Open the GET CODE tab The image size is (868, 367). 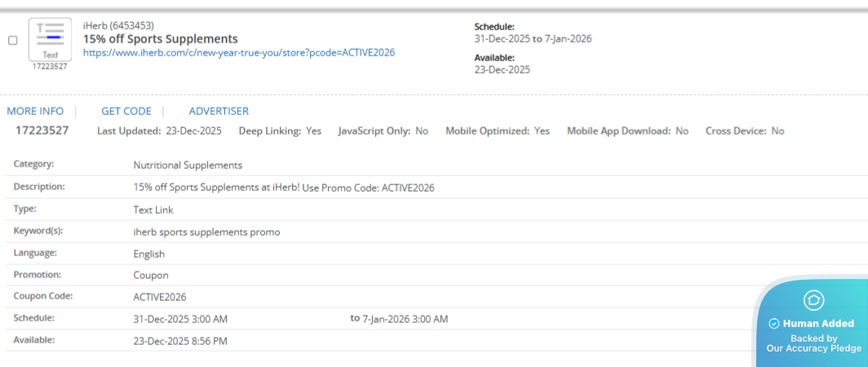126,111
